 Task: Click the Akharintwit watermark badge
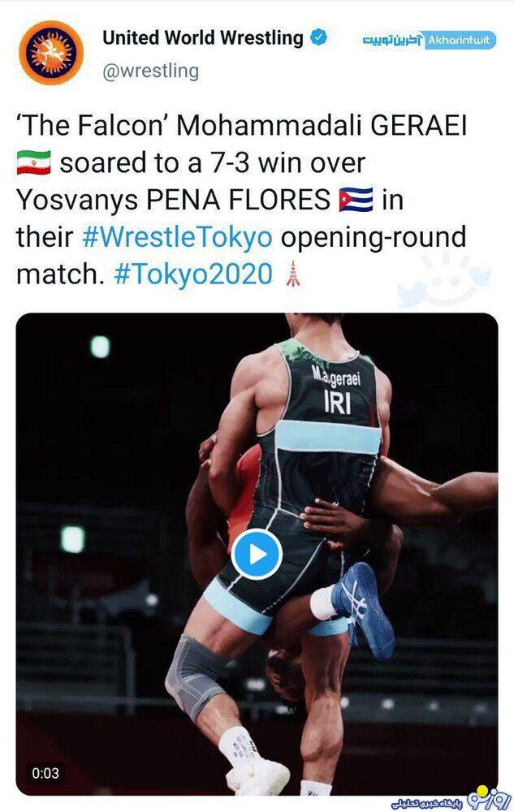pyautogui.click(x=429, y=41)
